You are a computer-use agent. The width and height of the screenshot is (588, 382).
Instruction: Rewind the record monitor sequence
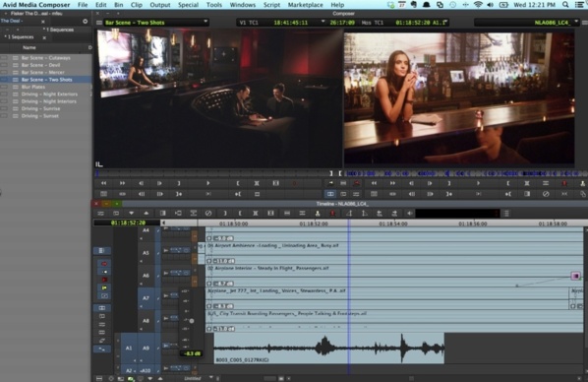tap(374, 183)
